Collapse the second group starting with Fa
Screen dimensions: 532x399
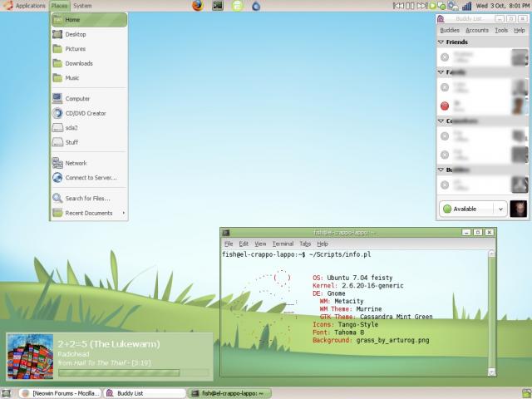441,72
